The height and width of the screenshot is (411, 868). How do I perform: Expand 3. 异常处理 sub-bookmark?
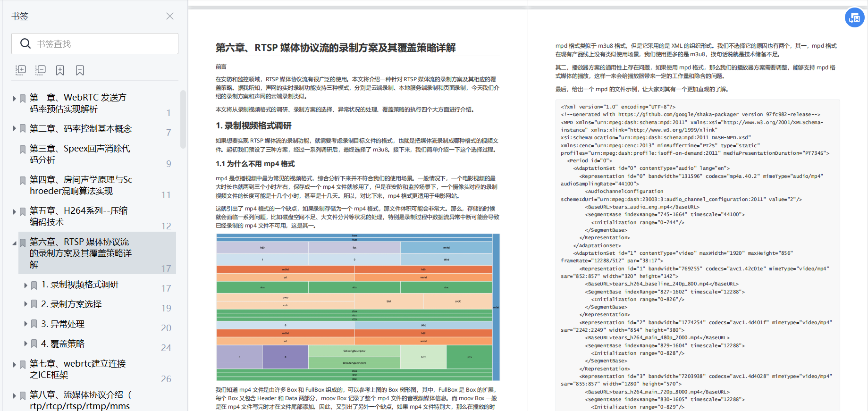point(25,324)
